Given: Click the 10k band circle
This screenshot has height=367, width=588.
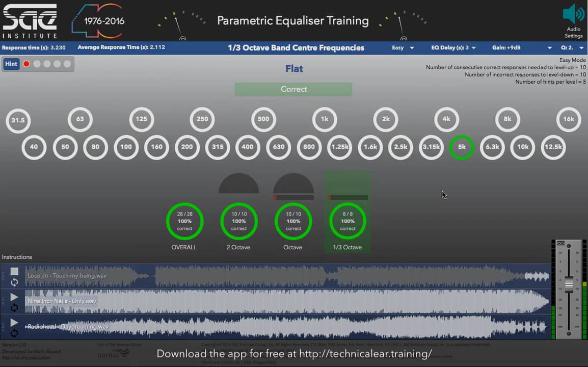Looking at the screenshot, I should [x=523, y=147].
